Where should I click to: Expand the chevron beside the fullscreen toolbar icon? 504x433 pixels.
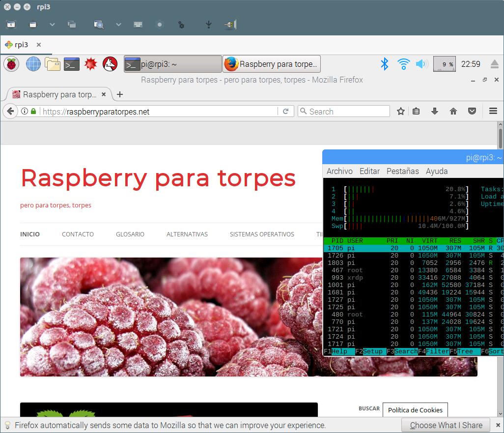(x=52, y=24)
